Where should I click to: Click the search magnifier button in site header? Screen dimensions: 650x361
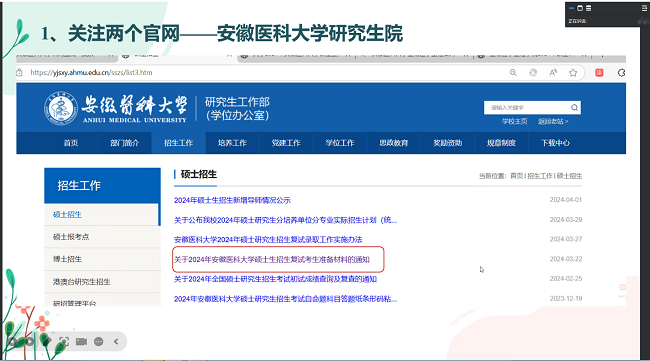(574, 108)
